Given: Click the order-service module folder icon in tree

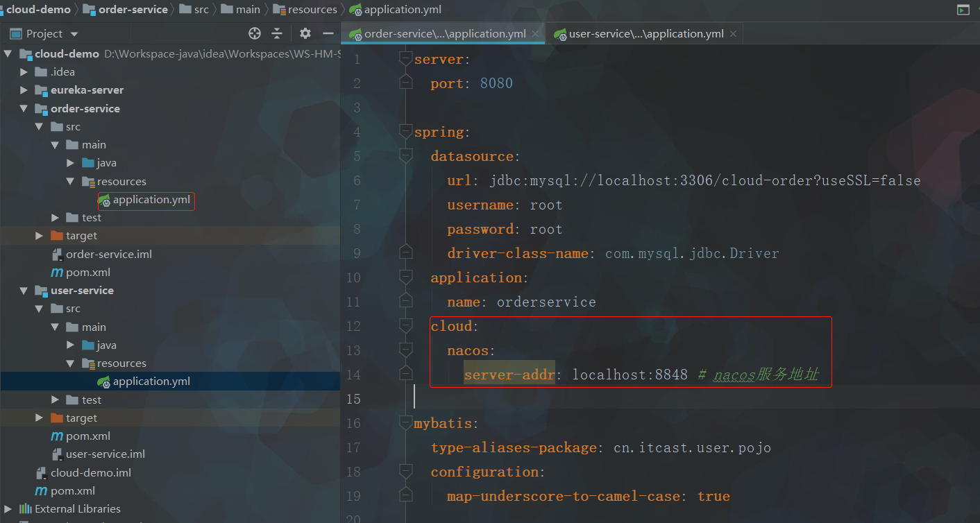Looking at the screenshot, I should pyautogui.click(x=42, y=109).
